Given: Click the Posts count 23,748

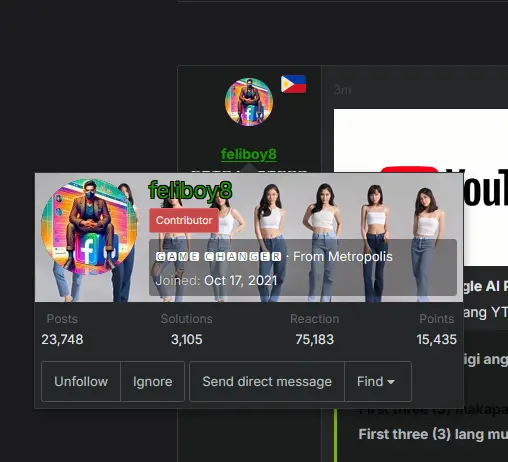Looking at the screenshot, I should coord(62,339).
